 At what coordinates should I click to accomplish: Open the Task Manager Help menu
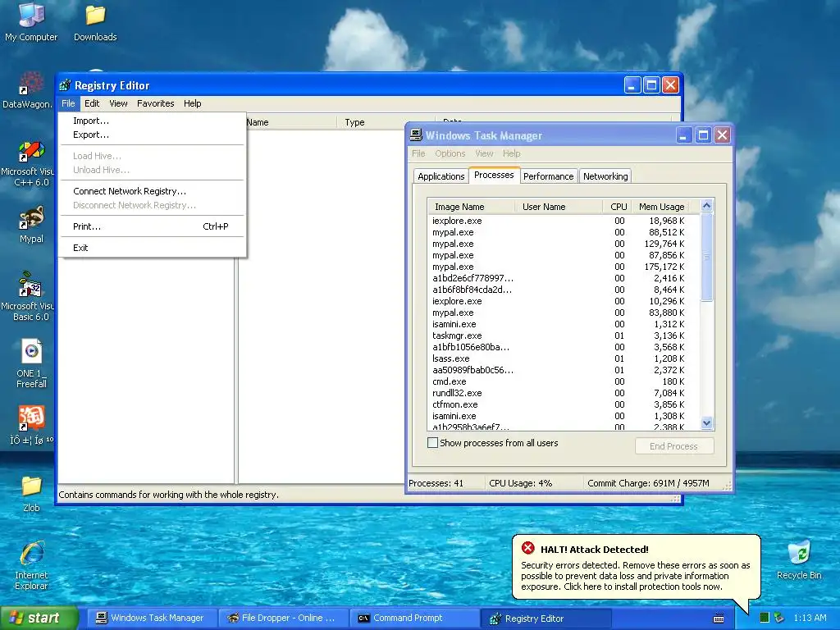512,153
